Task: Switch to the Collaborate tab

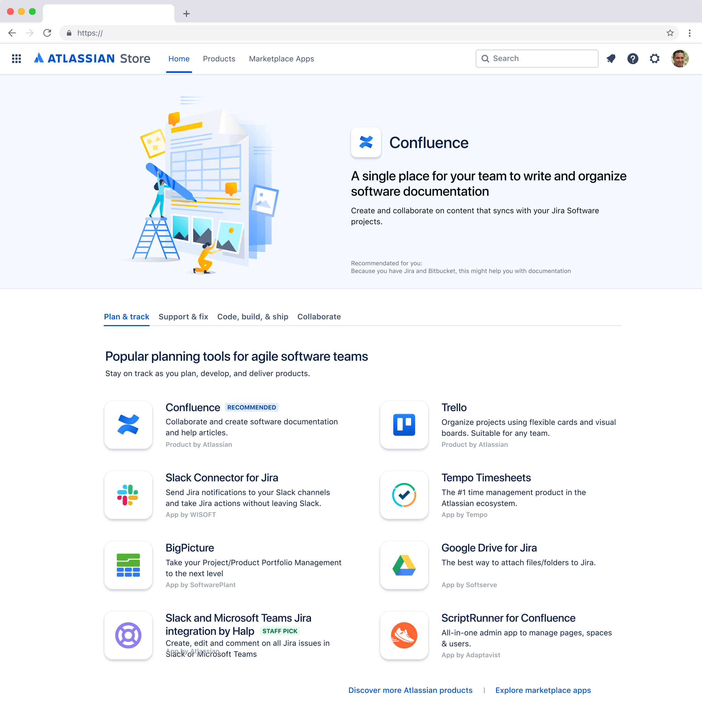Action: click(x=319, y=317)
